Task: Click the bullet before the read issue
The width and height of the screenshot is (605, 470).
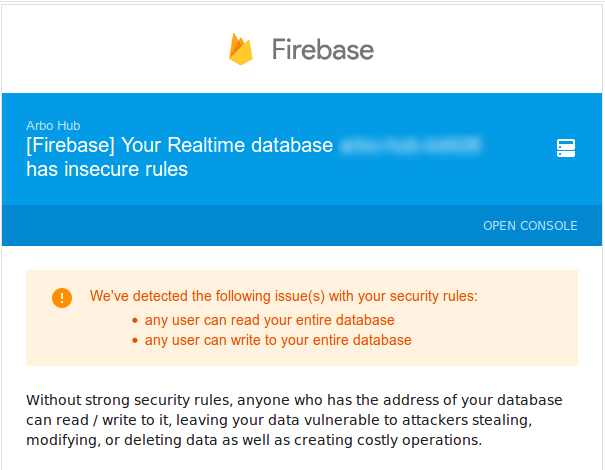Action: point(135,320)
